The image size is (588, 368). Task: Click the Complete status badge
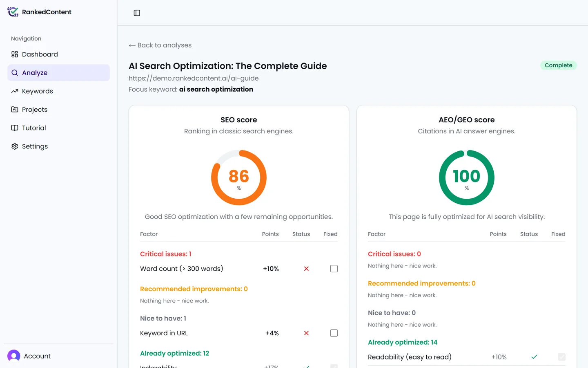[558, 65]
